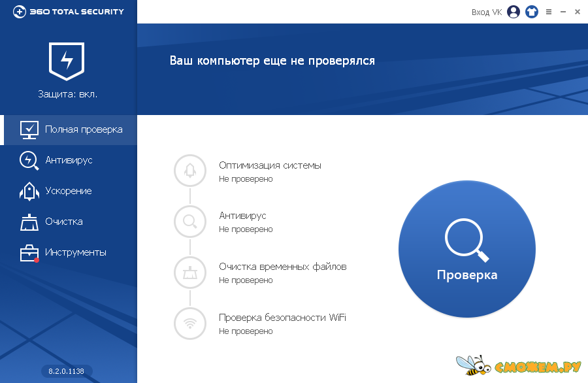588x383 pixels.
Task: Switch to the Антивирус sidebar tab
Action: [69, 161]
